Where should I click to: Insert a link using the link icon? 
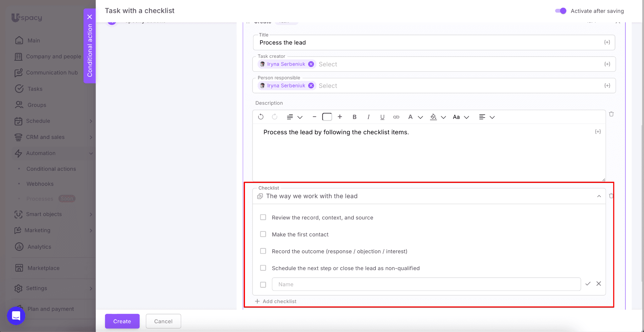click(396, 117)
